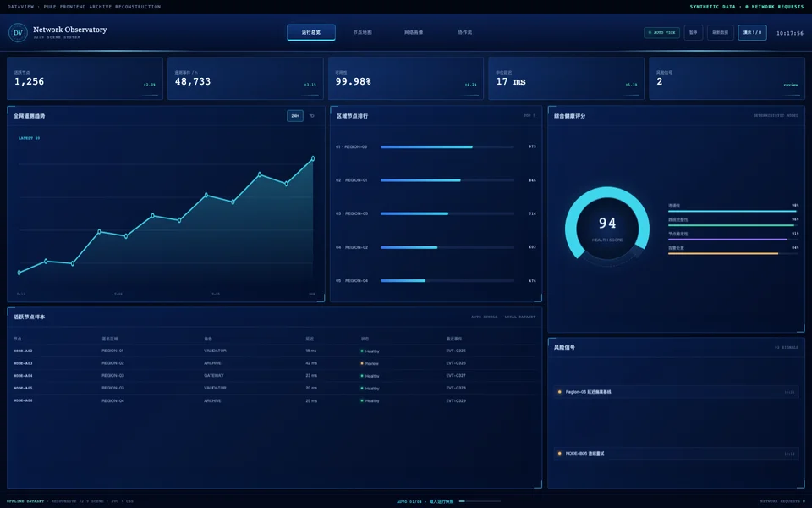Viewport: 812px width, 508px height.
Task: Click the first point on trend line
Action: click(19, 273)
